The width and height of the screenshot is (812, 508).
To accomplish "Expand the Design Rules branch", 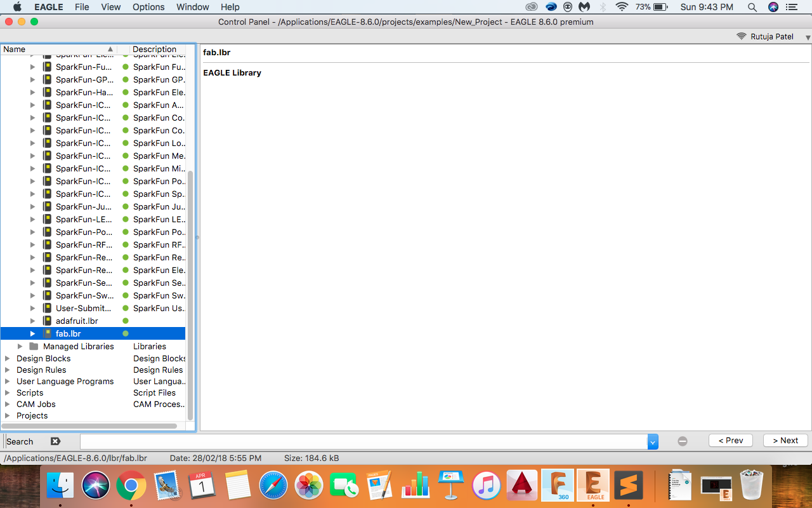I will pyautogui.click(x=8, y=370).
